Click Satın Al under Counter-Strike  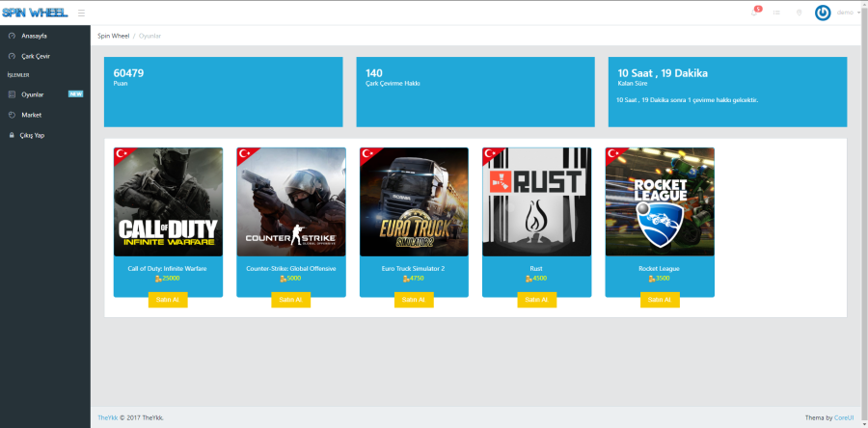point(291,300)
